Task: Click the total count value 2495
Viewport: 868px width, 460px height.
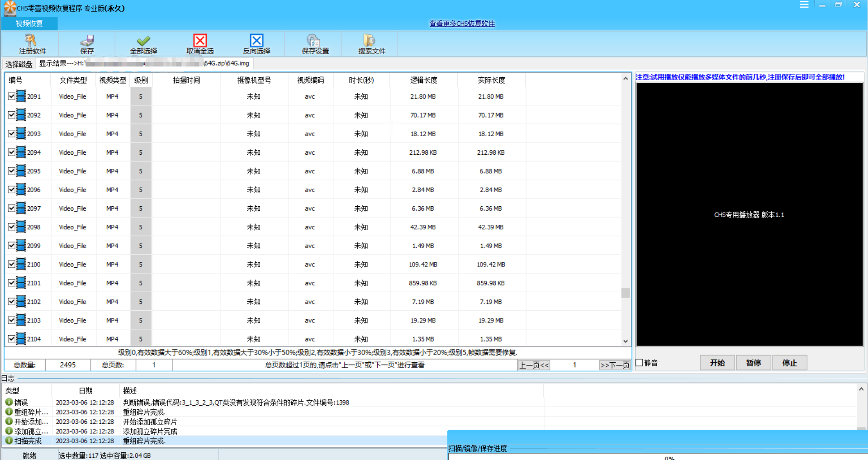Action: 68,365
